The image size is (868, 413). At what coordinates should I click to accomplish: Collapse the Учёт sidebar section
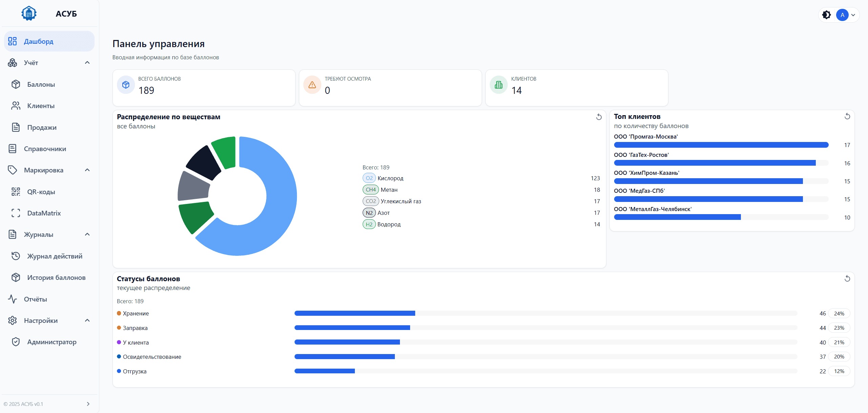87,63
